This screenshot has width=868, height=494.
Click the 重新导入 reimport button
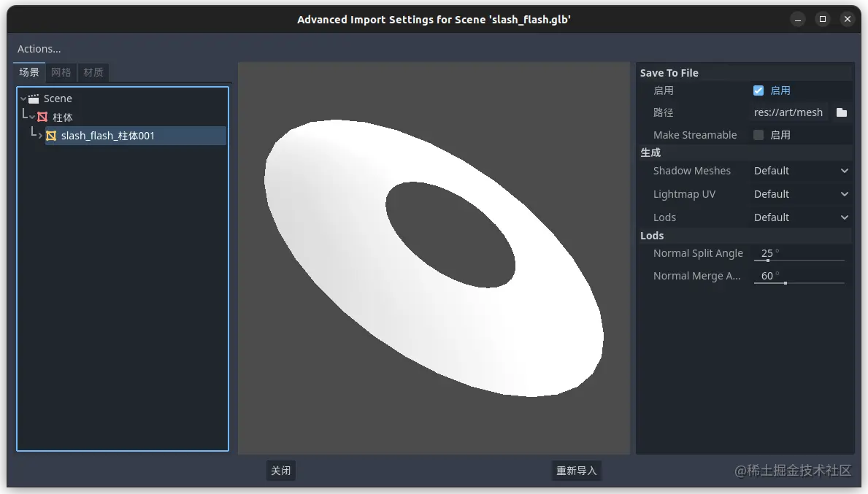pyautogui.click(x=576, y=471)
